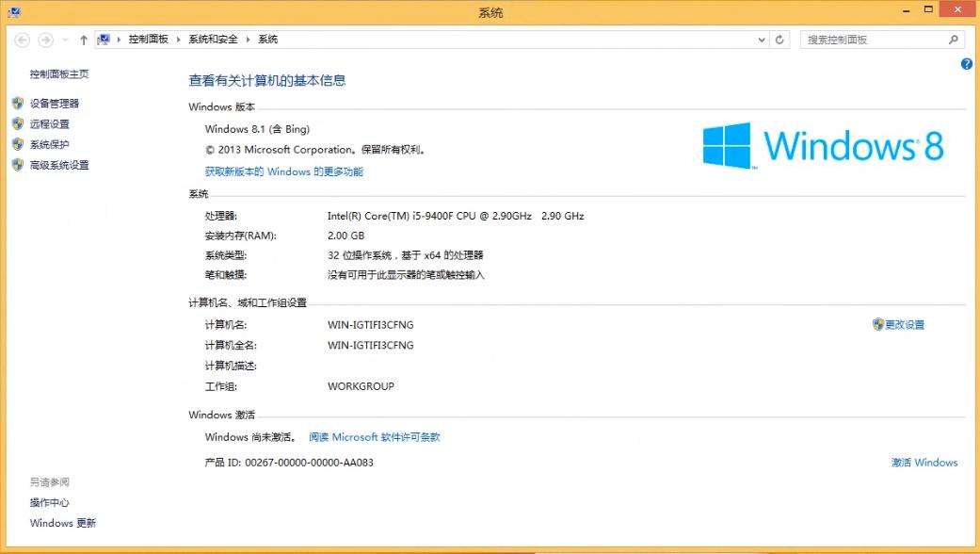Click the 激活 Windows link
The image size is (980, 554).
pyautogui.click(x=924, y=462)
